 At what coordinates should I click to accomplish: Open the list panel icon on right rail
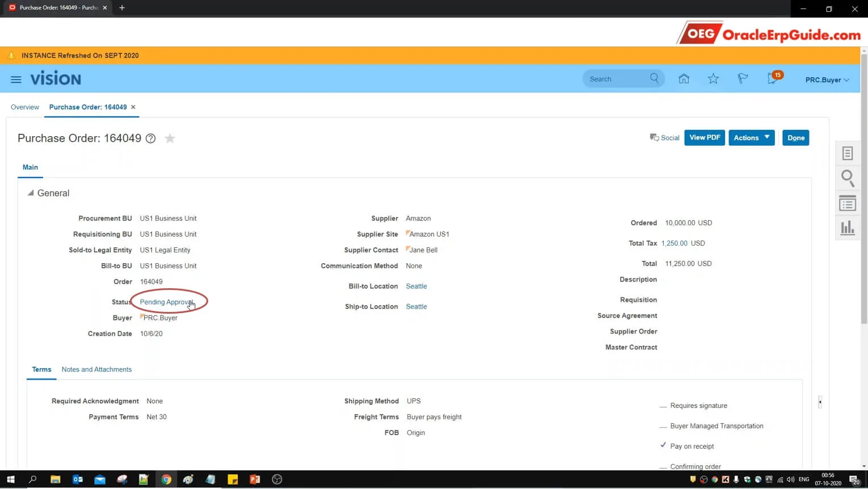point(848,203)
